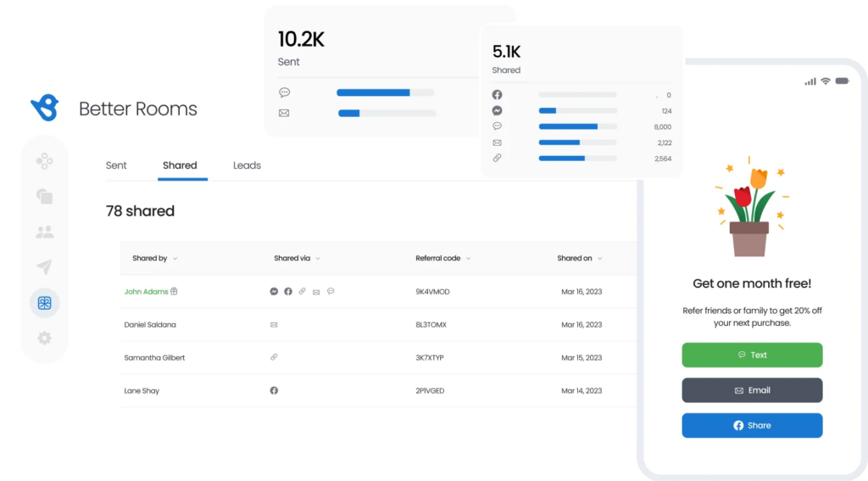Screen dimensions: 868x481
Task: Tap the blue Facebook Share button
Action: [x=753, y=426]
